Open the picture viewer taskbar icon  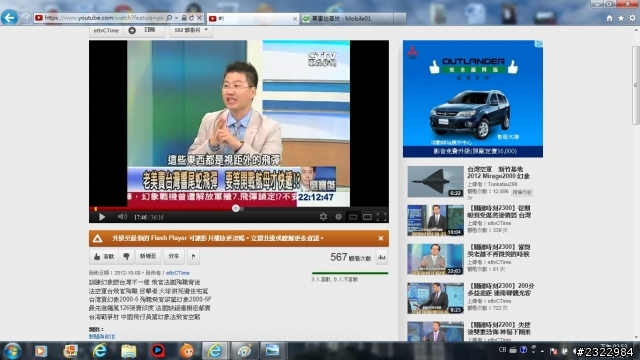(x=273, y=351)
